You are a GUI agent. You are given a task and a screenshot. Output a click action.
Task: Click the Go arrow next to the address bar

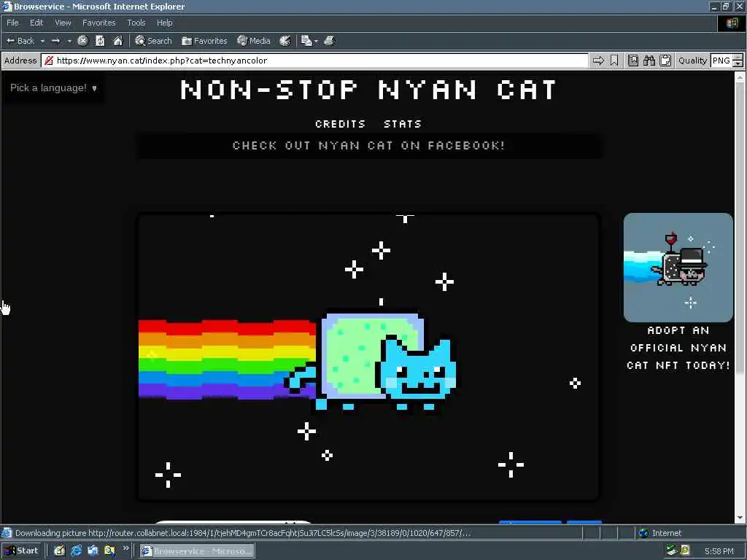[x=598, y=61]
